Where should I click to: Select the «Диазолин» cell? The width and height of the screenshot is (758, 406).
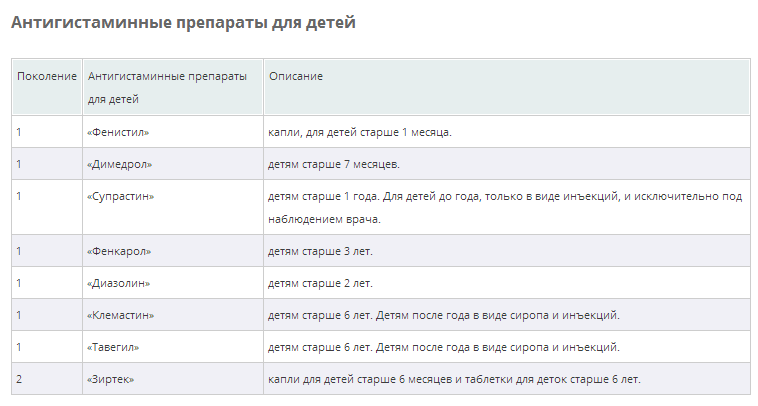click(x=119, y=283)
